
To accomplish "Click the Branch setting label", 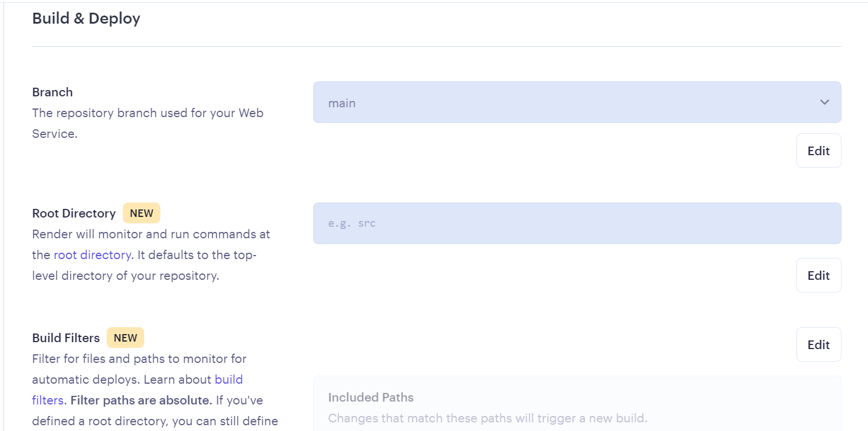I will pos(52,92).
